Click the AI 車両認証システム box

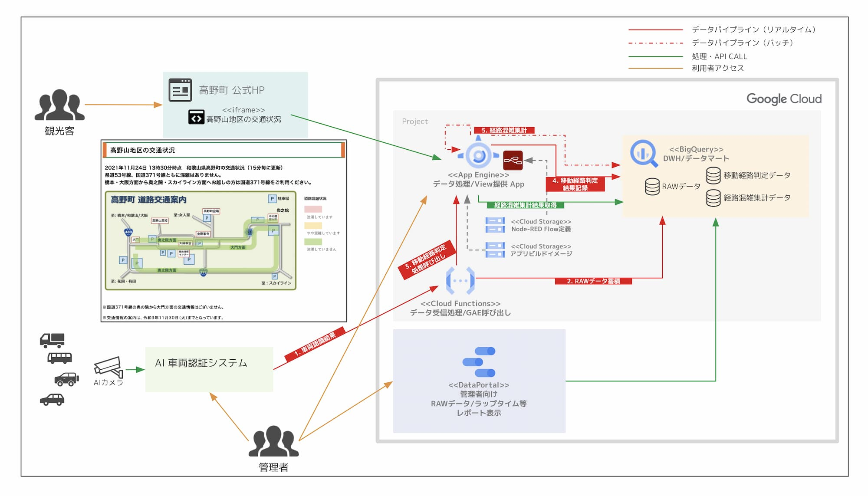209,369
